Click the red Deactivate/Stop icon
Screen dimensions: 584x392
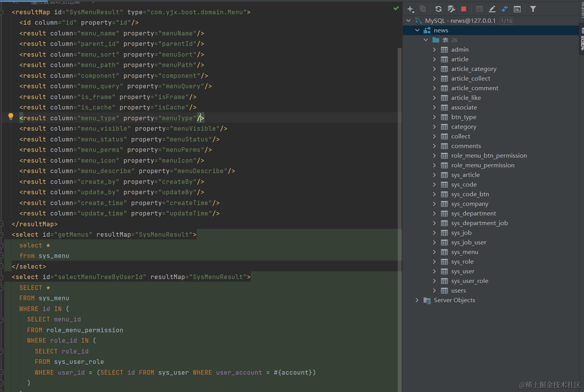pos(464,9)
